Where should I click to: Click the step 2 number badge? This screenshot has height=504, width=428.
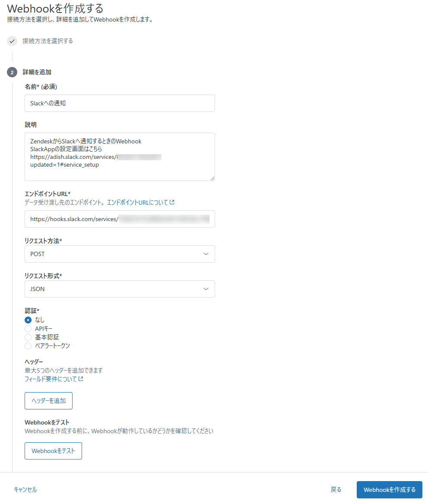pyautogui.click(x=12, y=72)
